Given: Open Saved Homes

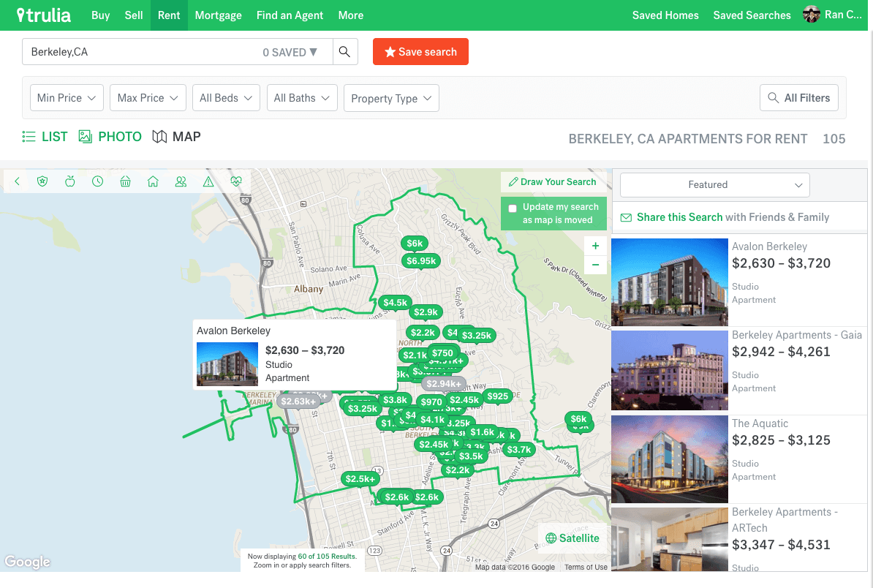Looking at the screenshot, I should coord(665,15).
